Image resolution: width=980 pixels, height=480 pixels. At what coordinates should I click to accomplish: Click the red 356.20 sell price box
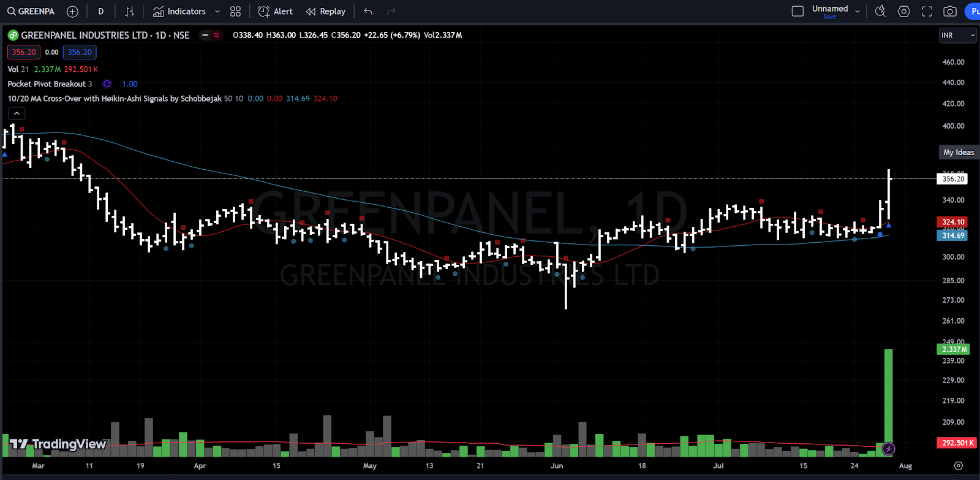24,52
